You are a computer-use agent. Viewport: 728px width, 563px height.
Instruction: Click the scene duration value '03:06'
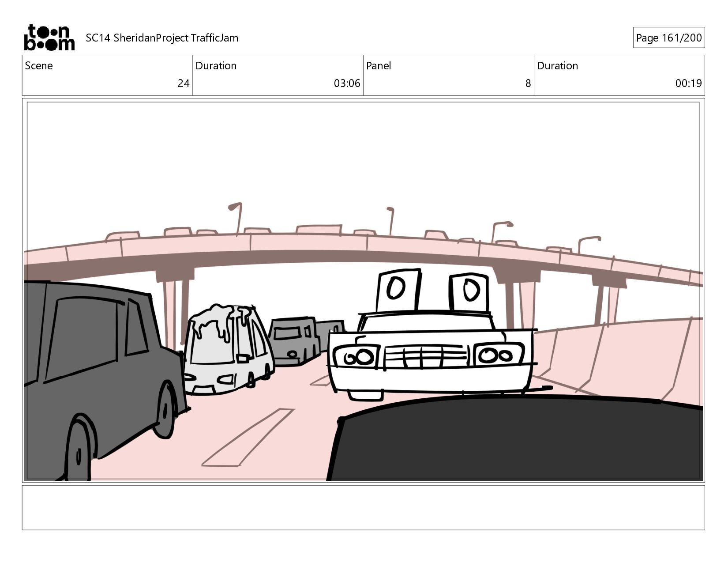tap(347, 83)
